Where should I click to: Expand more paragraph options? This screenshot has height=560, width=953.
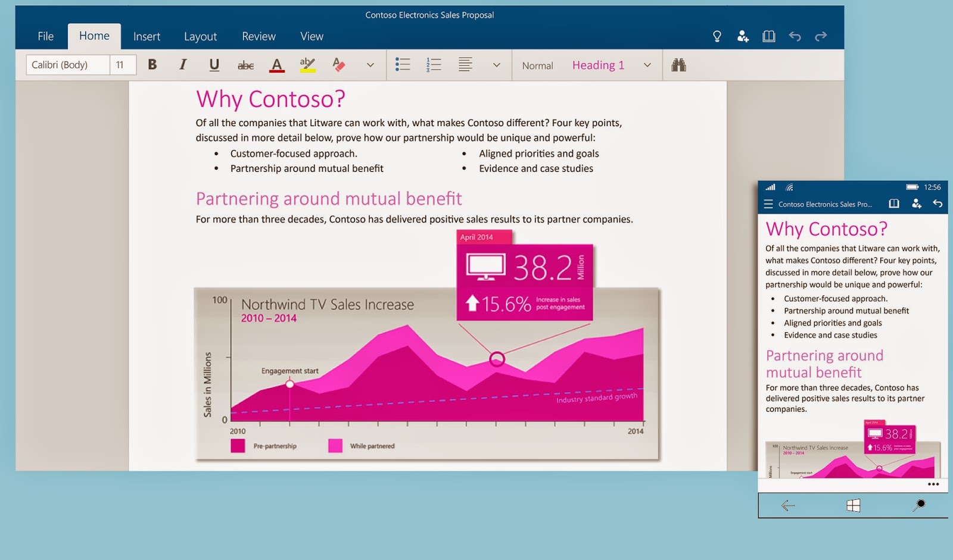[x=497, y=65]
